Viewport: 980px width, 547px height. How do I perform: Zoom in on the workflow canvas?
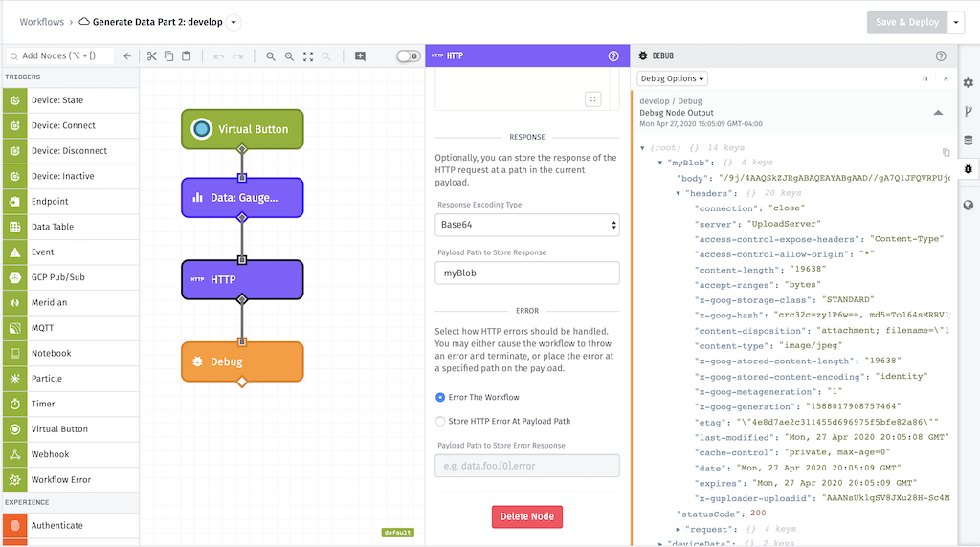tap(289, 56)
